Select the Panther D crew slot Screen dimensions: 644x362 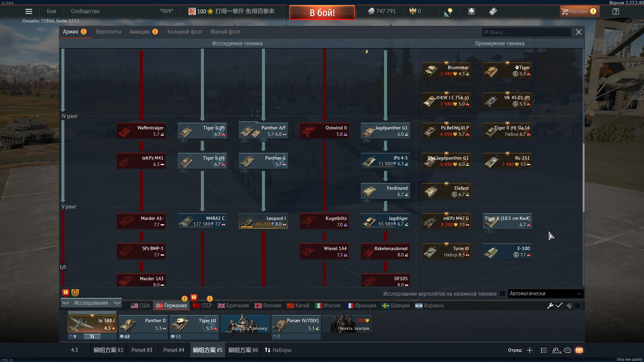[143, 324]
